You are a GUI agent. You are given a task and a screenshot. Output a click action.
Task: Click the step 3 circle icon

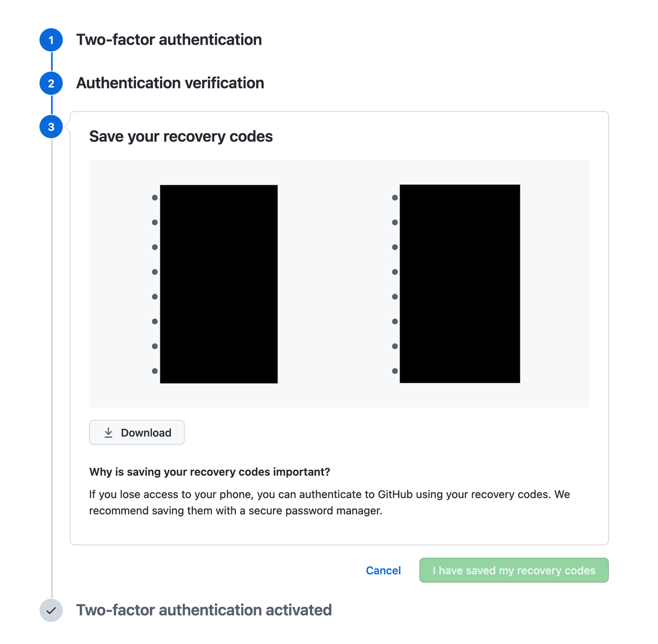click(51, 126)
